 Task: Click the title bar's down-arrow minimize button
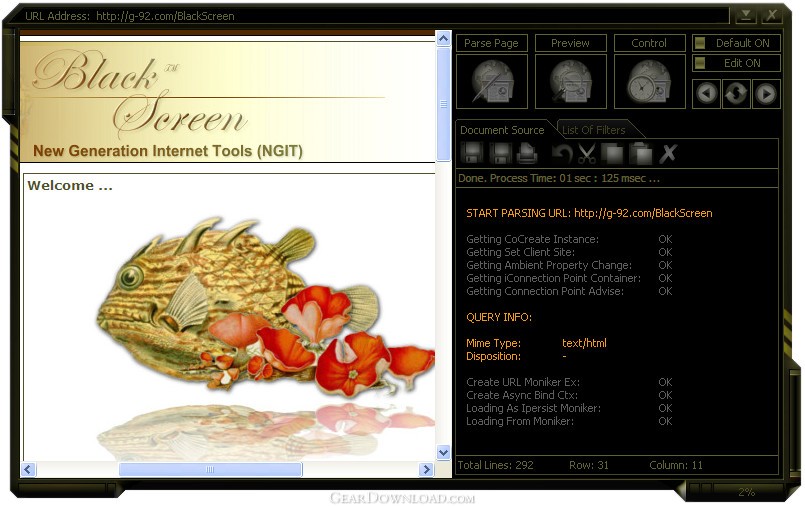[745, 15]
